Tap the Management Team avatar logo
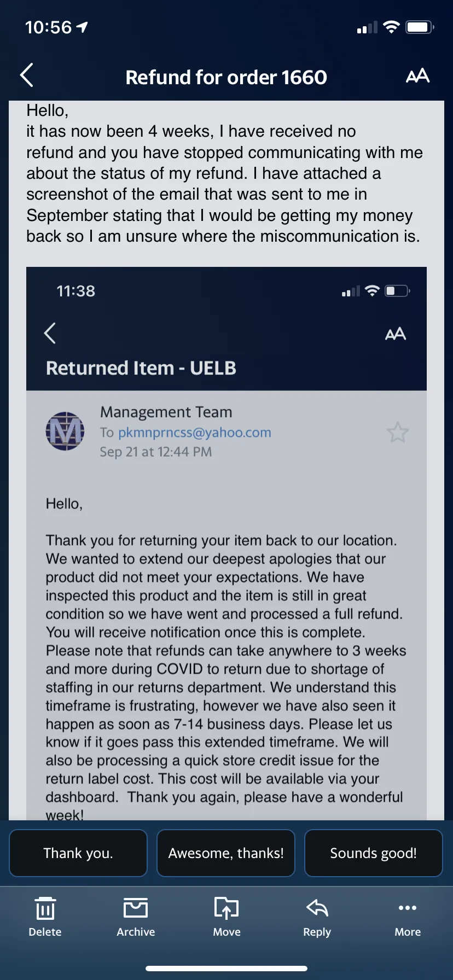 click(x=65, y=431)
